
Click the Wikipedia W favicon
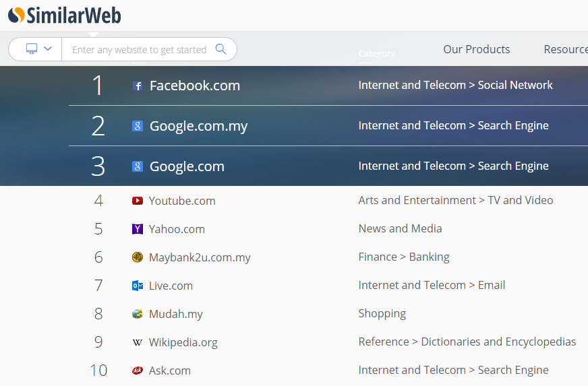(138, 342)
